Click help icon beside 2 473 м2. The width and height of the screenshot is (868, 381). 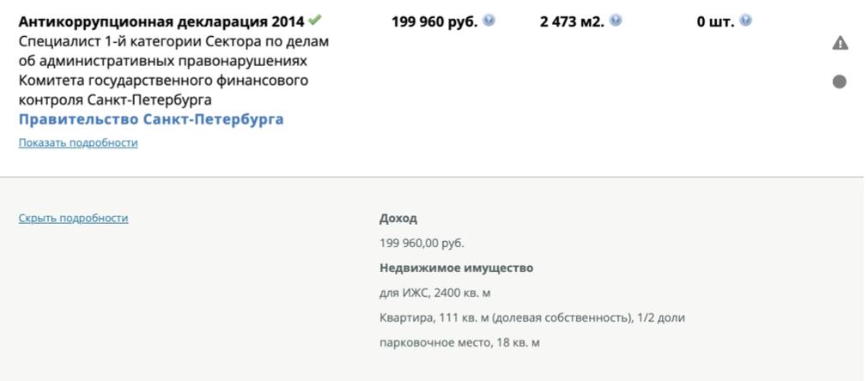pos(616,21)
